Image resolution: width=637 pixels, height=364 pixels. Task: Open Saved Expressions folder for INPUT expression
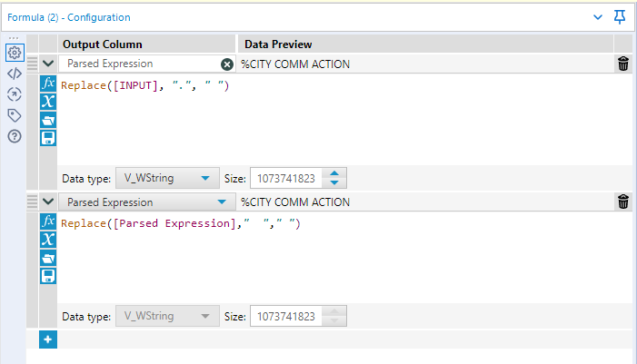pyautogui.click(x=48, y=120)
